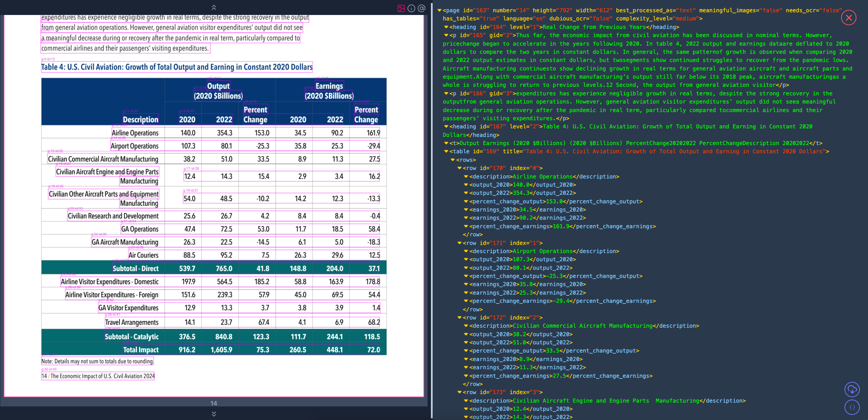Select Air Couriers row label
Image resolution: width=868 pixels, height=420 pixels.
pyautogui.click(x=143, y=255)
